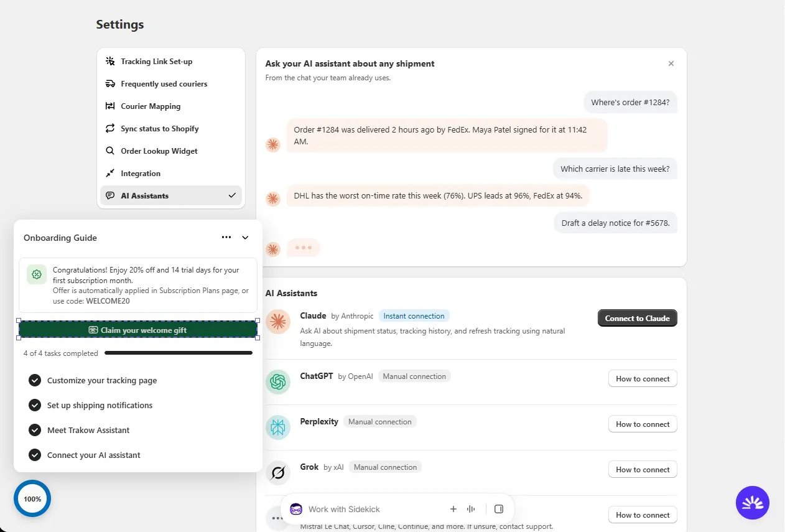Click the "4 of 4 tasks completed" label

point(61,353)
